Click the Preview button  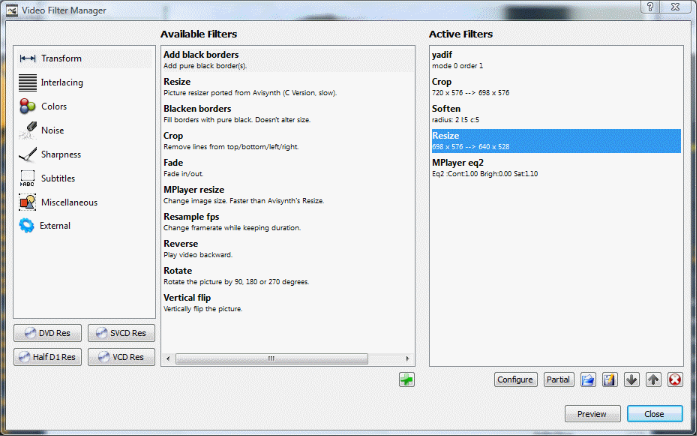click(x=592, y=414)
